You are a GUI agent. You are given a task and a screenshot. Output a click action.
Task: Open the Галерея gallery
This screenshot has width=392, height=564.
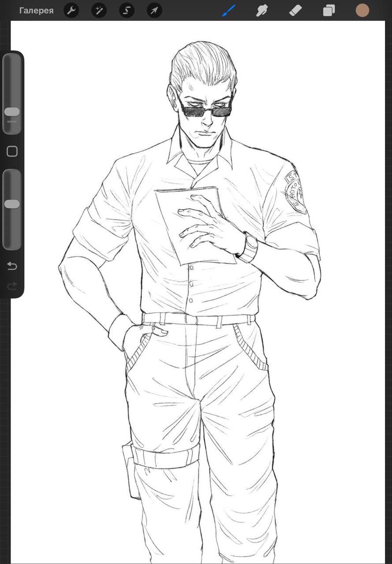(36, 10)
